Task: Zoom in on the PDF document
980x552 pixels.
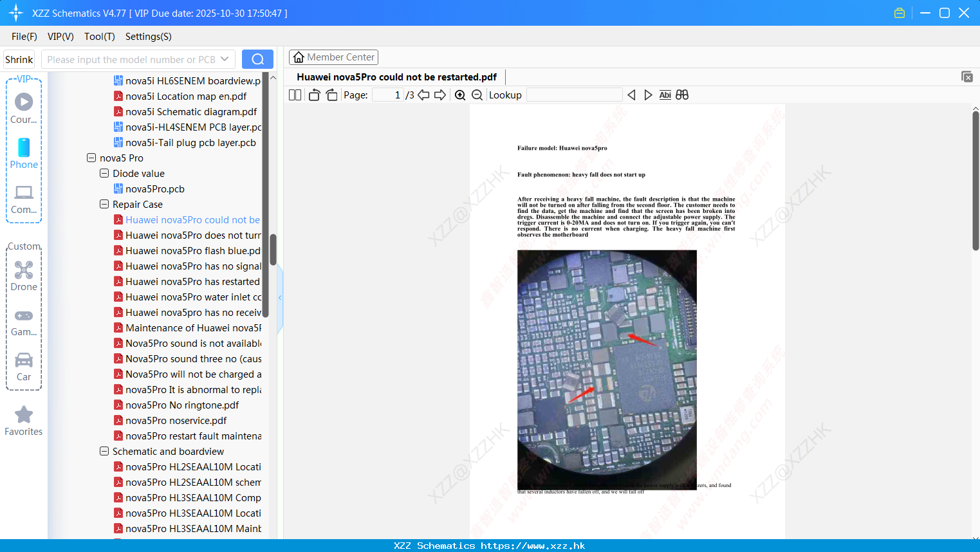Action: (x=460, y=95)
